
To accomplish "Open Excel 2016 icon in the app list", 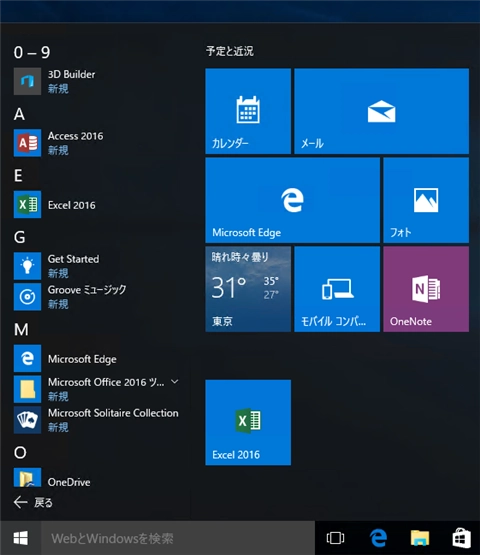I will (27, 205).
